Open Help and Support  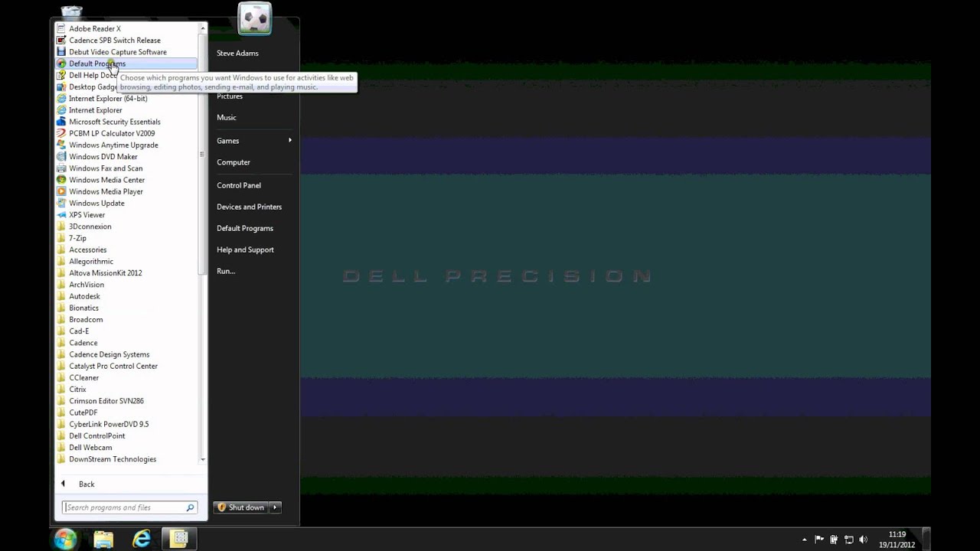[x=245, y=249]
